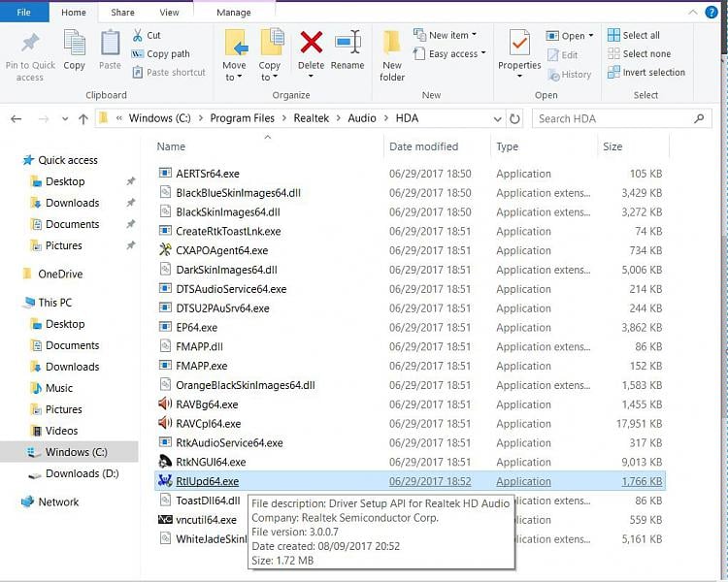The height and width of the screenshot is (582, 728).
Task: Switch to the View ribbon tab
Action: [x=169, y=13]
